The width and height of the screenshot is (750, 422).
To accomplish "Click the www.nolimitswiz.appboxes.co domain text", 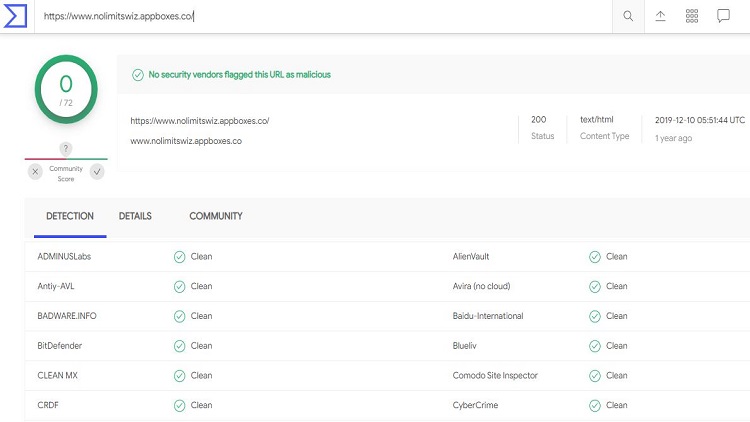I will coord(186,141).
